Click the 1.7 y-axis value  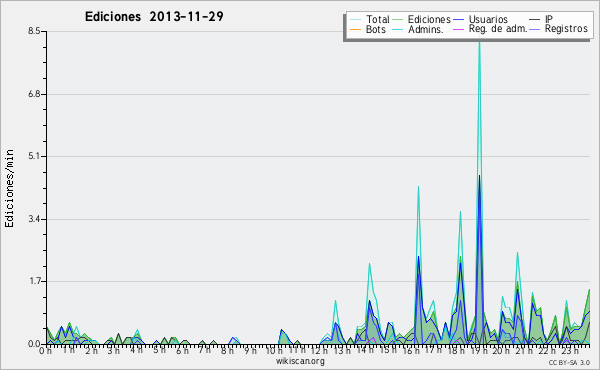34,281
